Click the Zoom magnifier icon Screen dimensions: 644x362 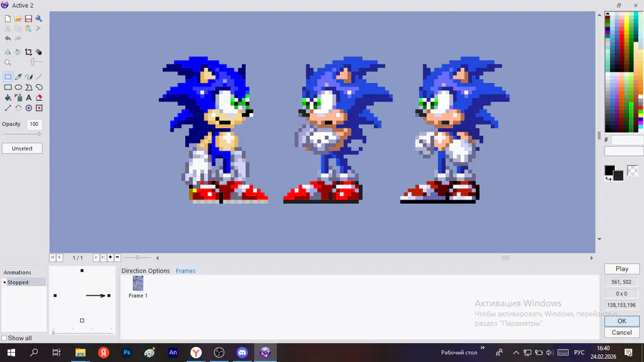tap(8, 62)
